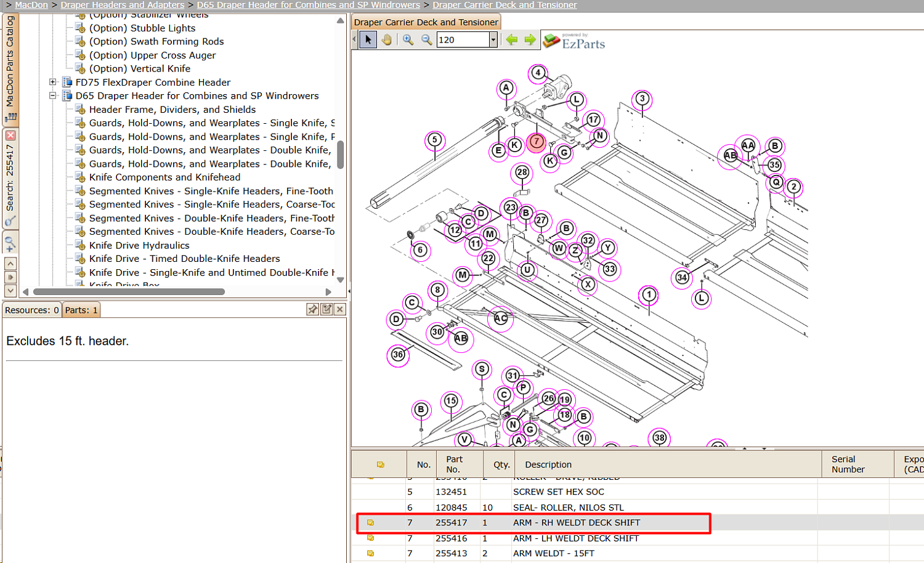924x563 pixels.
Task: Go to next page with green right arrow
Action: [530, 40]
